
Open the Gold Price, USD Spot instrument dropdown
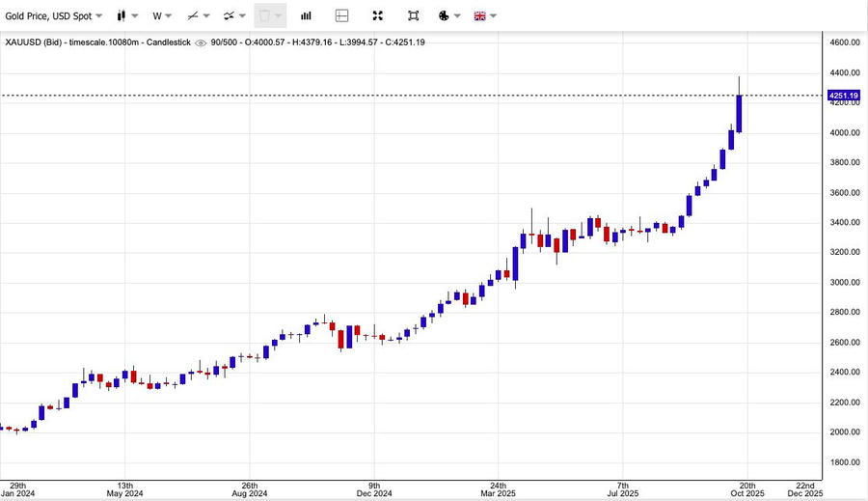coord(53,15)
